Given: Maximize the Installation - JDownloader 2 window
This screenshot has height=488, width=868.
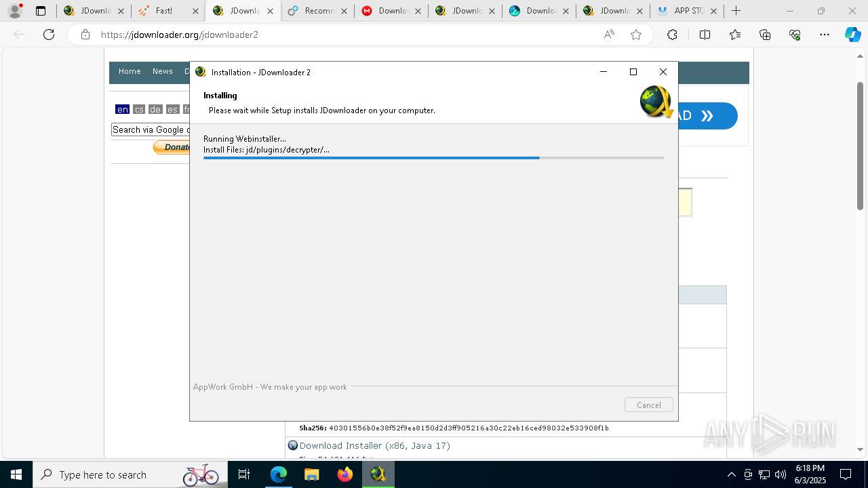Looking at the screenshot, I should click(x=633, y=72).
